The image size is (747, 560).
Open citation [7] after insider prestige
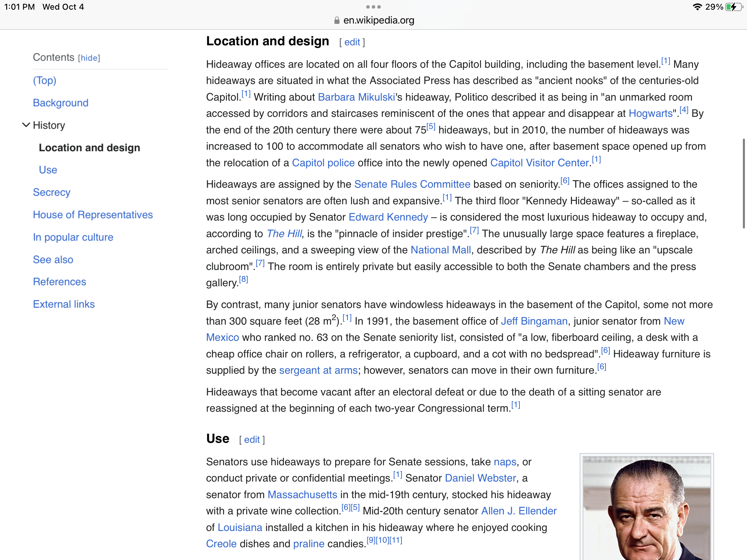(x=474, y=230)
